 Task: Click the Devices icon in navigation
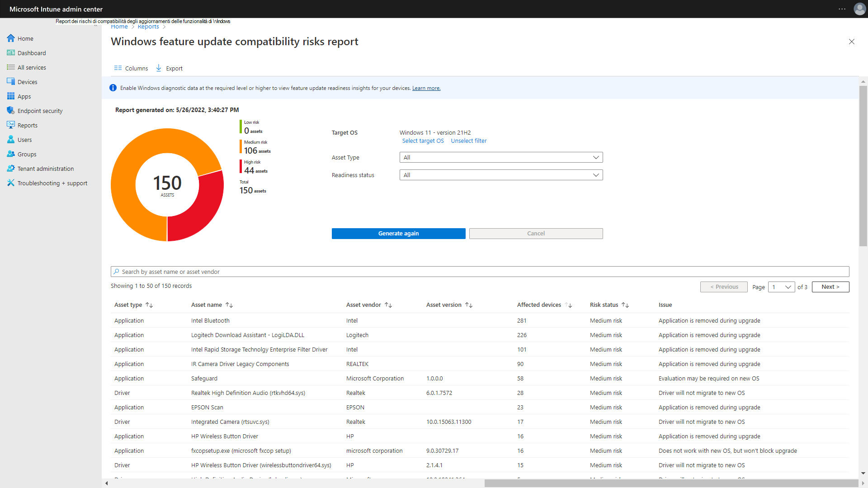pyautogui.click(x=11, y=82)
